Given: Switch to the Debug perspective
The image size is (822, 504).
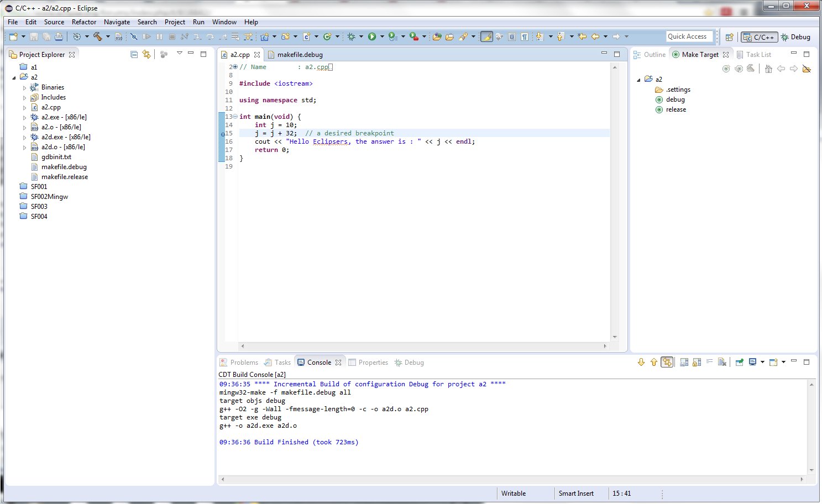Looking at the screenshot, I should (x=795, y=37).
